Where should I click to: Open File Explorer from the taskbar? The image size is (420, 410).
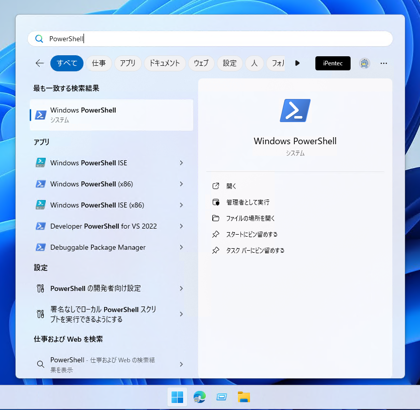click(244, 397)
